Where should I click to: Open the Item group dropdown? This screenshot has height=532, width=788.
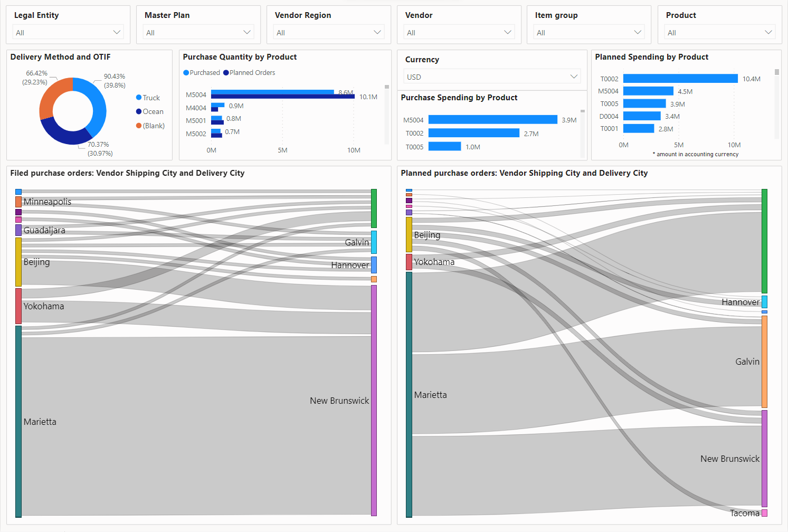pyautogui.click(x=589, y=32)
